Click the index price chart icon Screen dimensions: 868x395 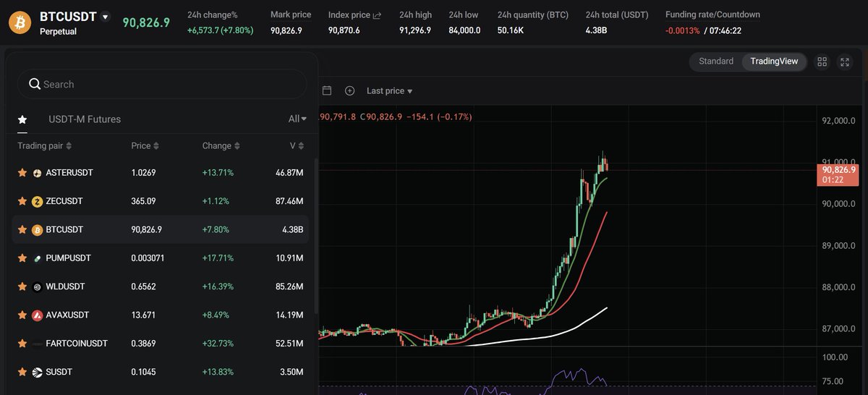pyautogui.click(x=377, y=15)
